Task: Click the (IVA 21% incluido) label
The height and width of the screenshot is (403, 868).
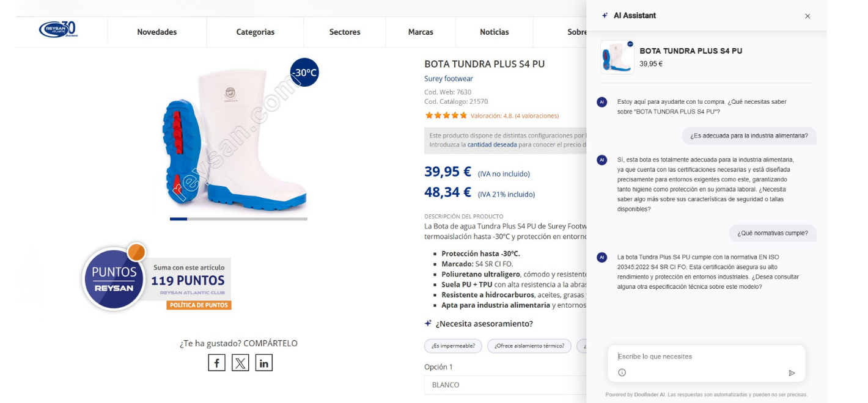Action: (506, 195)
